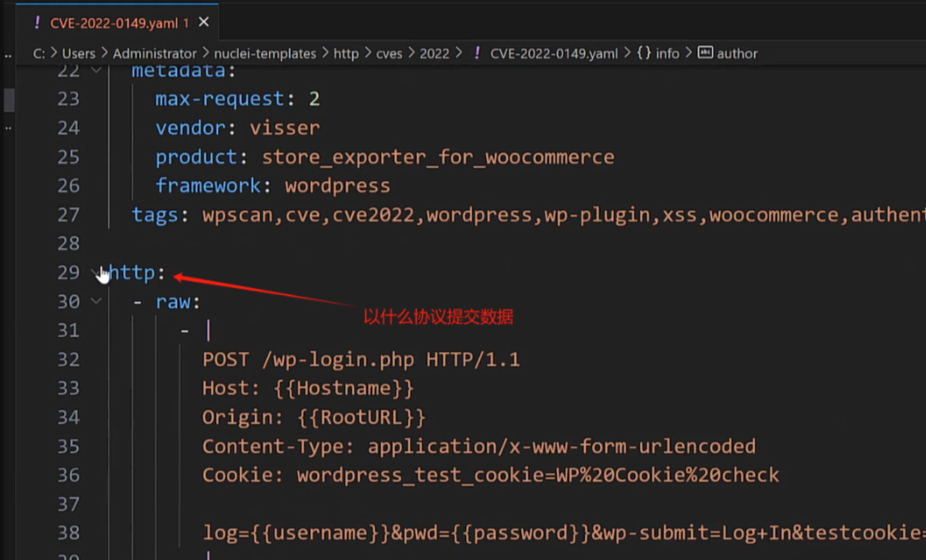
Task: Click the cves folder in the breadcrumb
Action: [x=389, y=54]
